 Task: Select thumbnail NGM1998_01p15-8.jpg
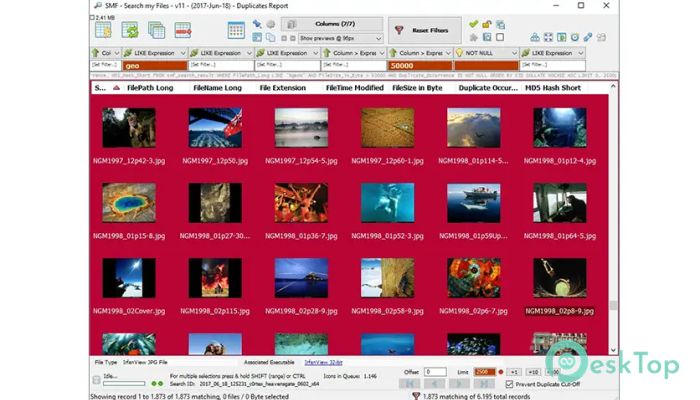pyautogui.click(x=129, y=203)
